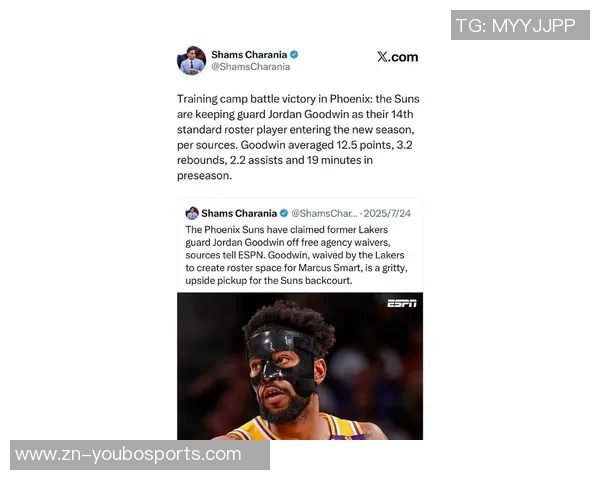Click the quoted text starting with The Phoenix Suns have claimed
Viewport: 600px width, 480px height.
(297, 255)
